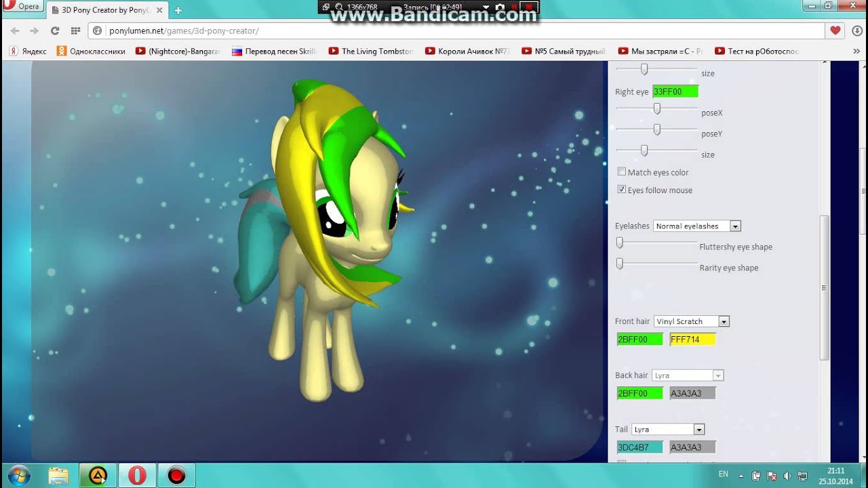The width and height of the screenshot is (868, 488).
Task: Stop the Bandicam recording
Action: tap(530, 7)
